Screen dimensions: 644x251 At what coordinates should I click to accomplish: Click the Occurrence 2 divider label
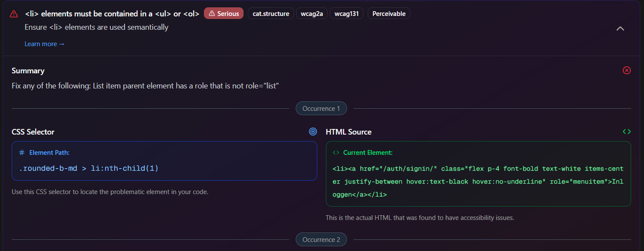pyautogui.click(x=321, y=240)
